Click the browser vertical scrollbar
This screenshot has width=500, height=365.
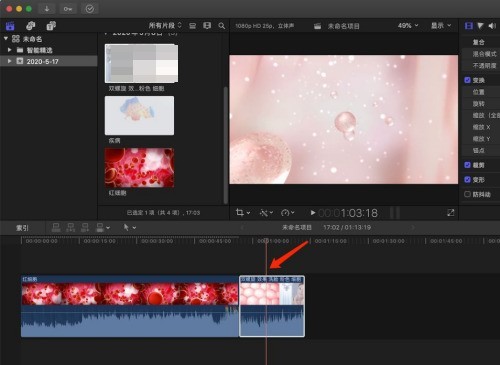226,145
